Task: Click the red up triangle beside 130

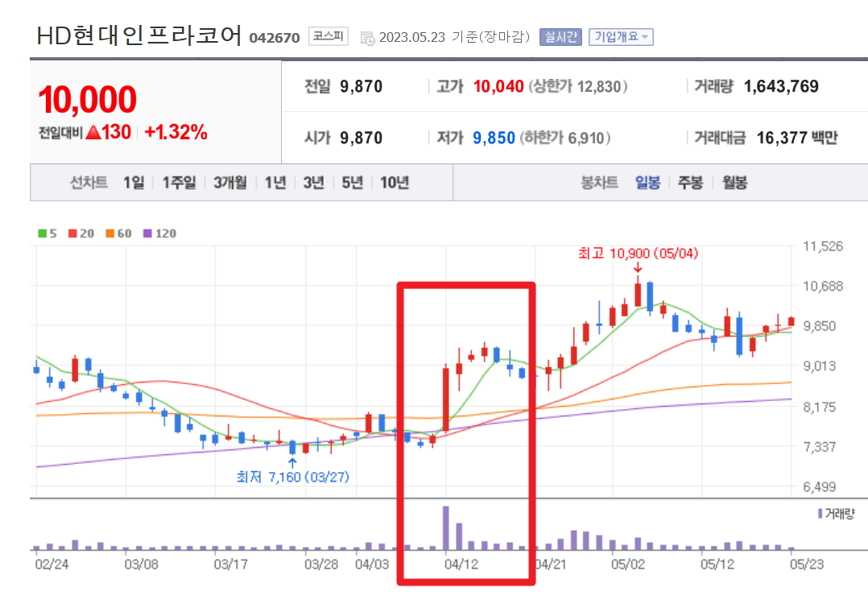Action: (x=93, y=132)
